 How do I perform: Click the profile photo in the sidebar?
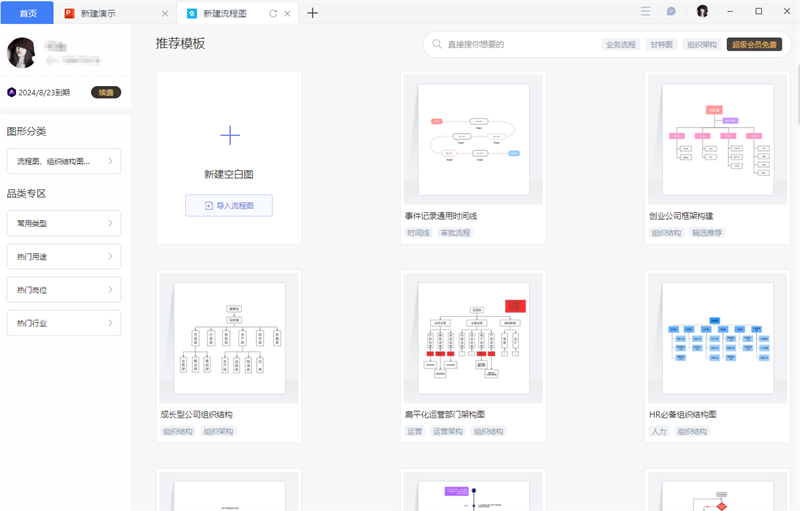[22, 53]
